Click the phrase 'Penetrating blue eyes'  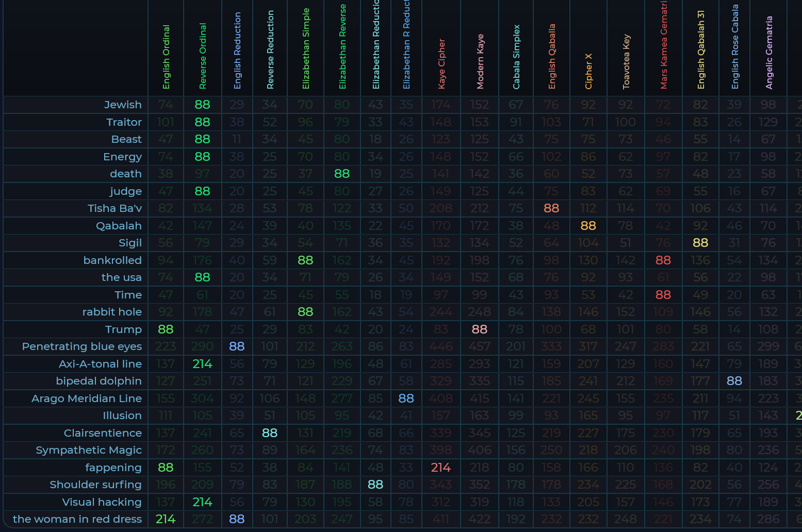[x=81, y=346]
